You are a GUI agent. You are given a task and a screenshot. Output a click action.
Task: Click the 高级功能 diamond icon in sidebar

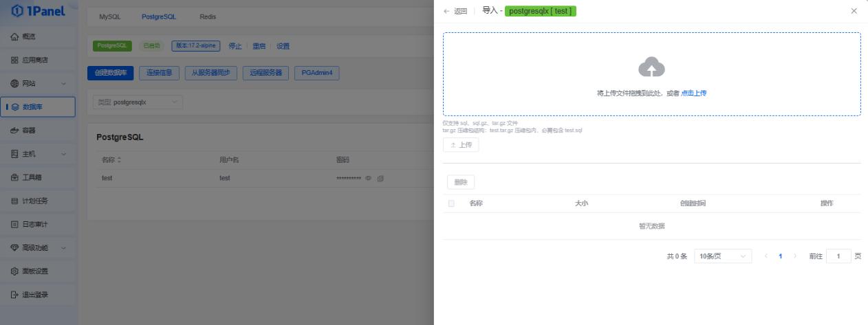tap(14, 247)
